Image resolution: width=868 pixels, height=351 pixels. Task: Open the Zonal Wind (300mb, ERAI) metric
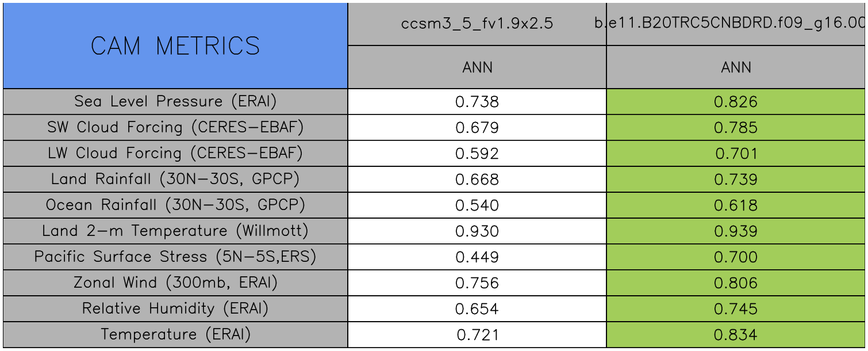click(175, 283)
